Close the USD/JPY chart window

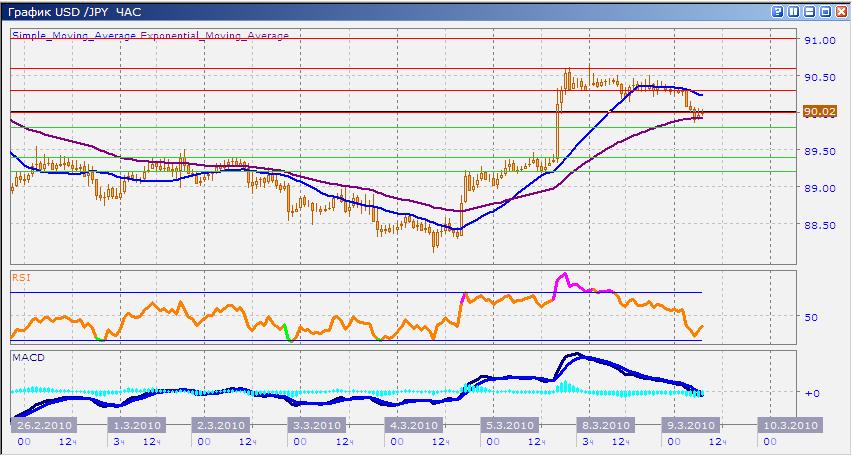point(840,11)
